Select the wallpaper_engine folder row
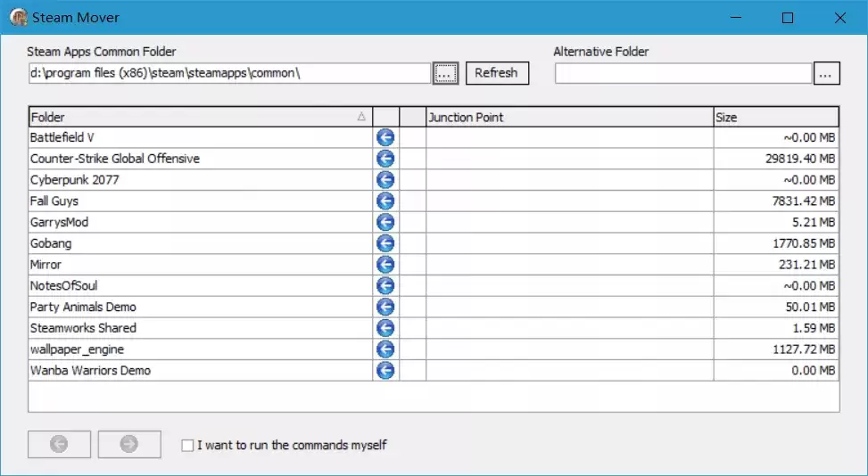The height and width of the screenshot is (476, 868). point(434,349)
